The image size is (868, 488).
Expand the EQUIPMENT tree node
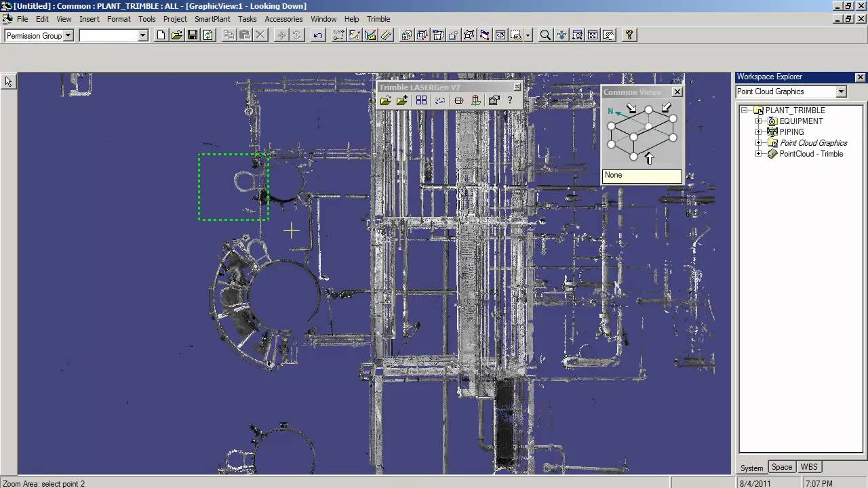tap(759, 121)
